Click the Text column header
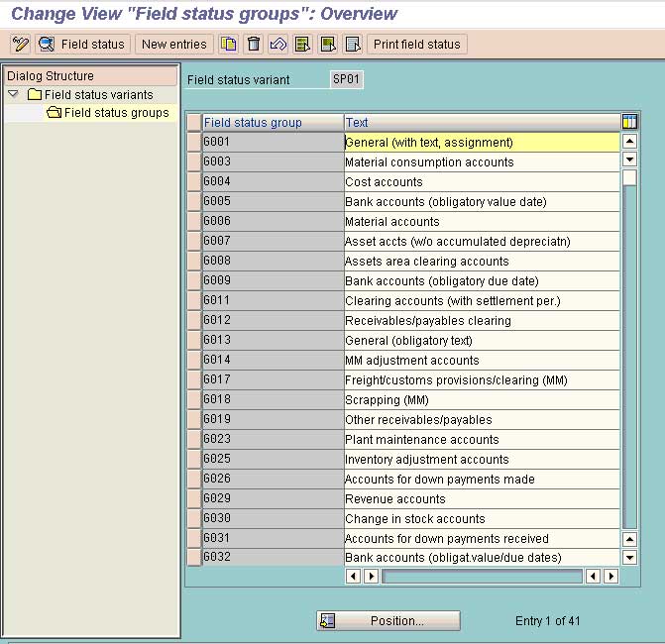 483,123
